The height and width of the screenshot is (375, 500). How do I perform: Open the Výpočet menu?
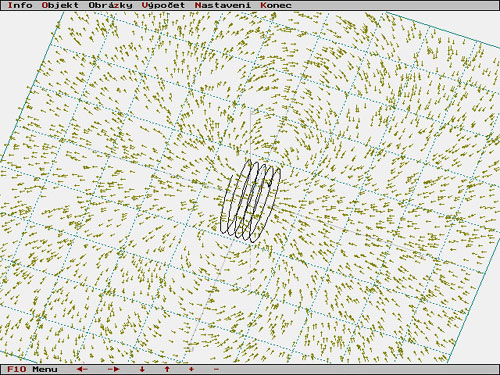(x=163, y=5)
